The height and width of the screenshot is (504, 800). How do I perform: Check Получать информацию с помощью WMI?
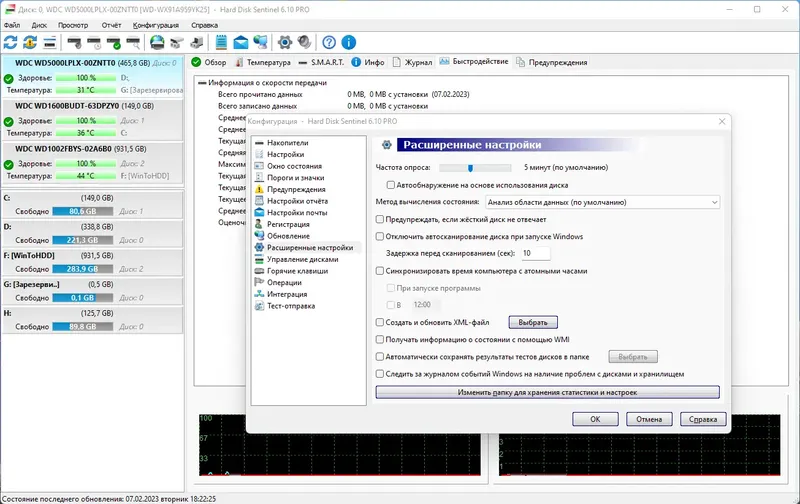point(380,339)
